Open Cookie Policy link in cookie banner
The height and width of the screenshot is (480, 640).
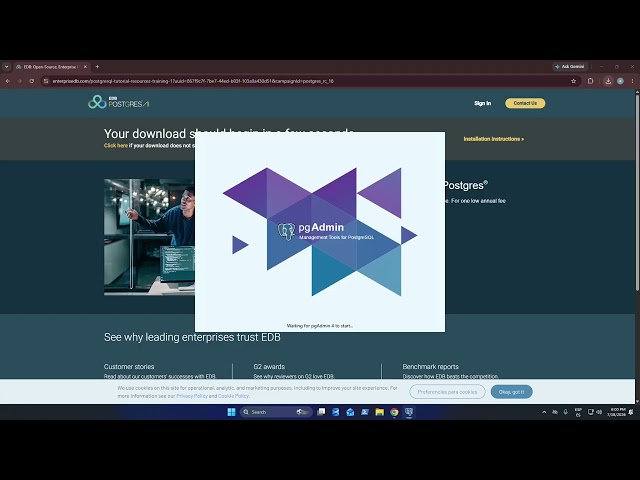[233, 396]
